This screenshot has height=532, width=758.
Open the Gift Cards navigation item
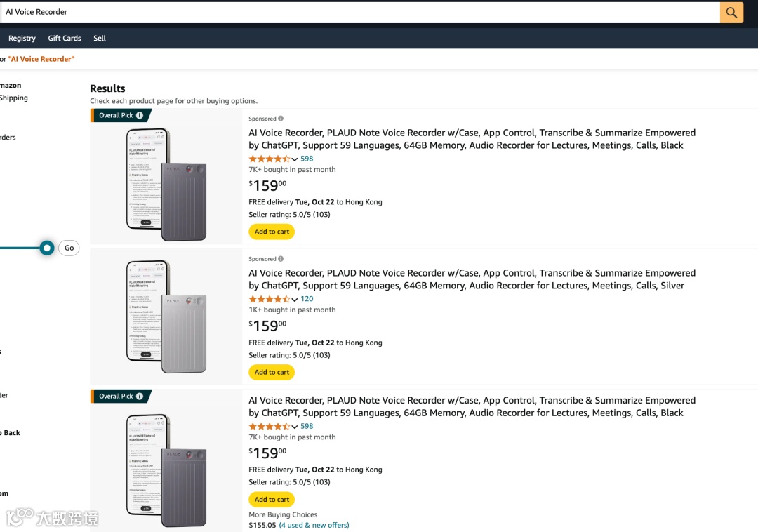65,39
